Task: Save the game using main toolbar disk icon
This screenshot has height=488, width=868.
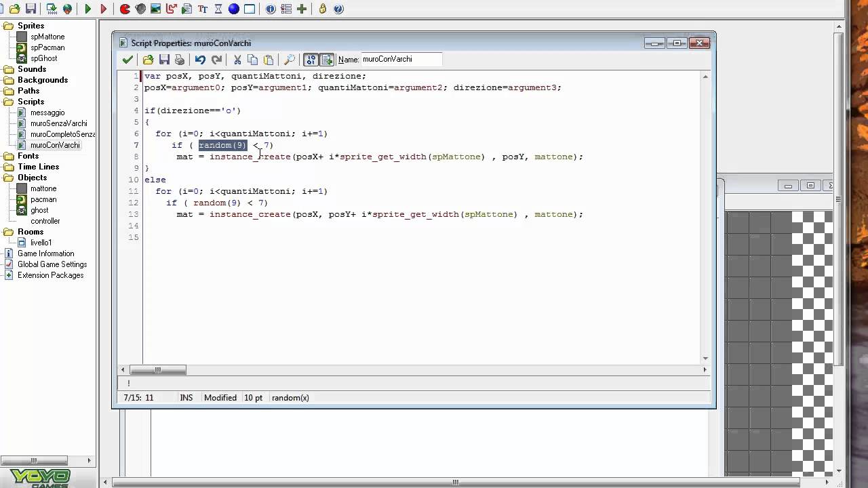Action: 31,9
